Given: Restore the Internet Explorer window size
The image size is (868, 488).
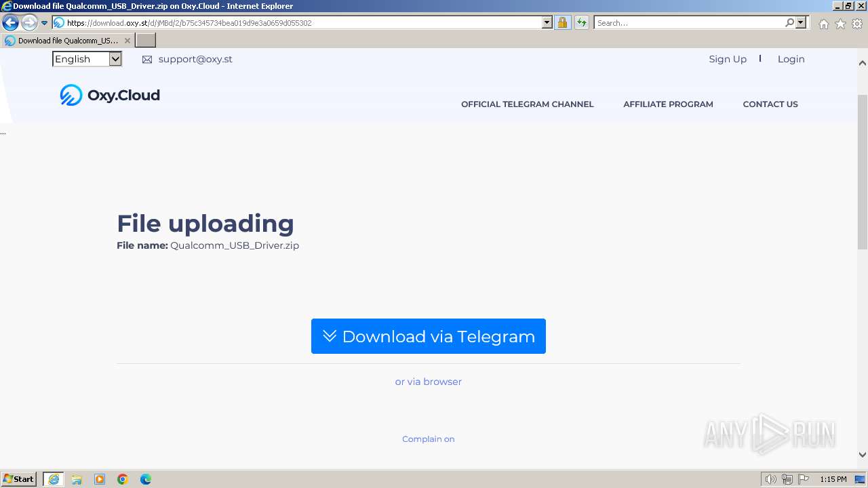Looking at the screenshot, I should point(849,6).
